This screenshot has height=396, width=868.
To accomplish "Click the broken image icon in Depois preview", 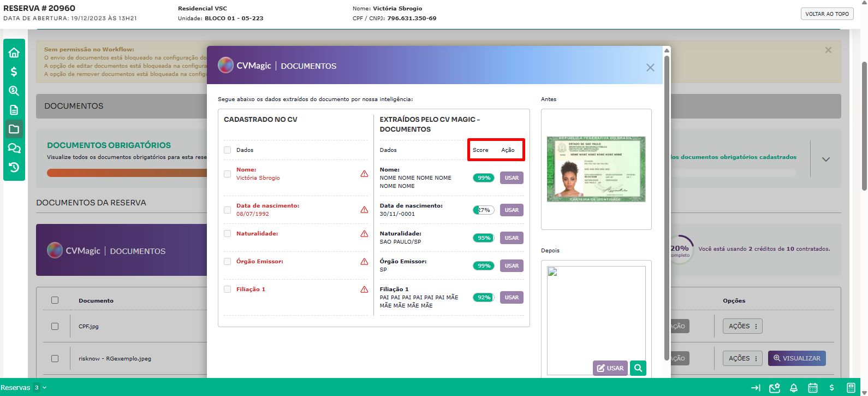I will coord(552,272).
